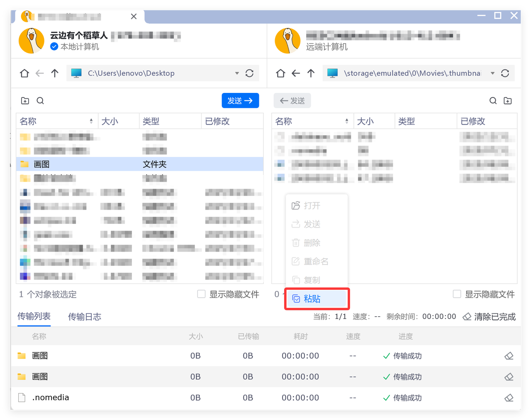Click remote computer goose avatar
Image resolution: width=531 pixels, height=420 pixels.
[287, 41]
